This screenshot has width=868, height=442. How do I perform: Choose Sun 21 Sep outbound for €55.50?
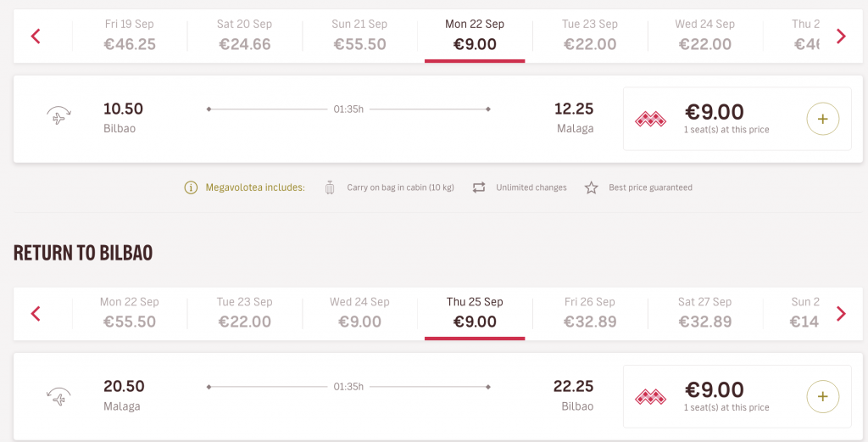359,36
